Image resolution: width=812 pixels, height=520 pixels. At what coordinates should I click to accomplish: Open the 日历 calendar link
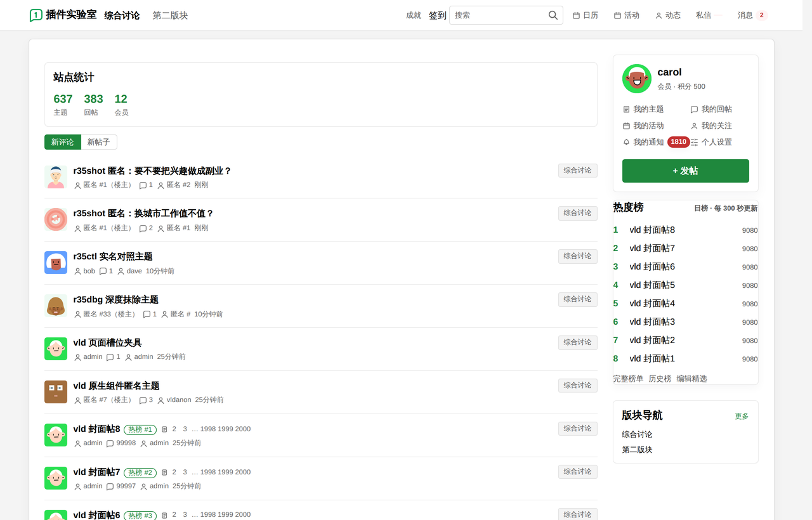(586, 15)
